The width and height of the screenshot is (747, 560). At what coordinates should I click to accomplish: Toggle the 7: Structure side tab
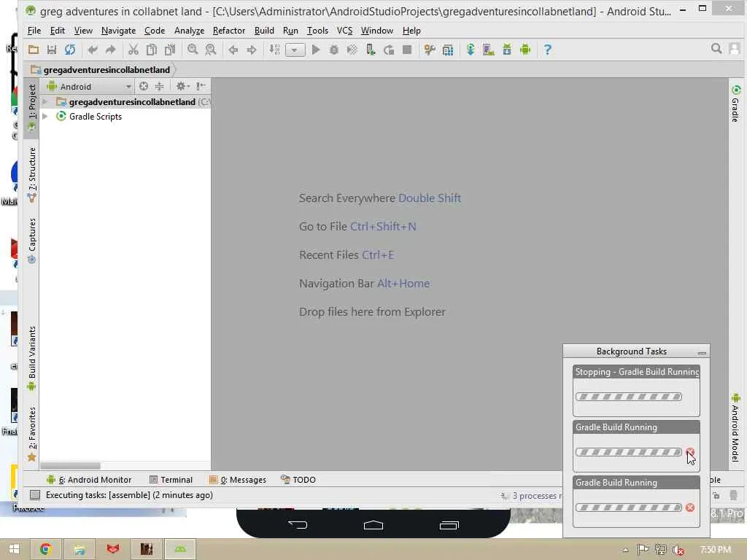31,175
